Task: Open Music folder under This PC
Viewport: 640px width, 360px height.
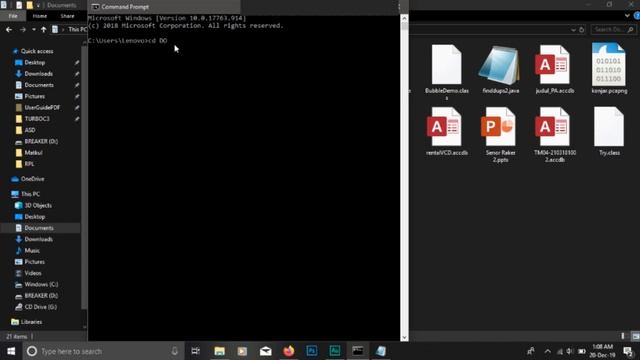Action: pos(32,250)
